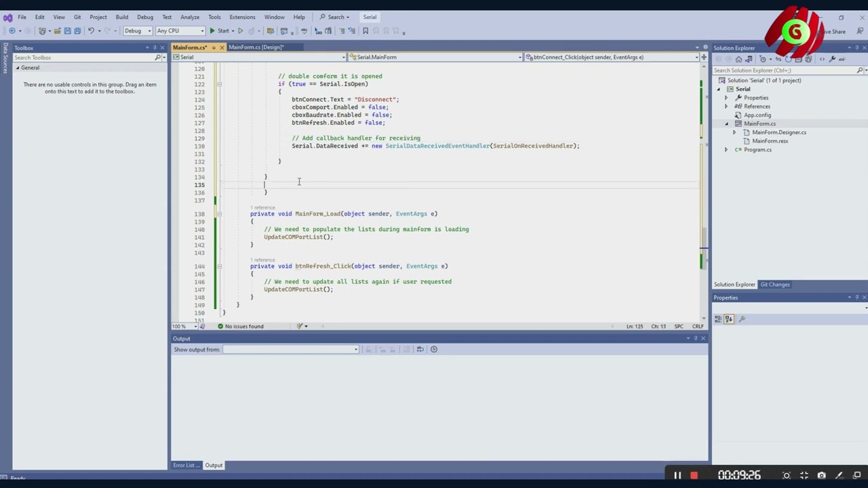Click the New Project toolbar icon
This screenshot has width=868, height=488.
coord(42,30)
